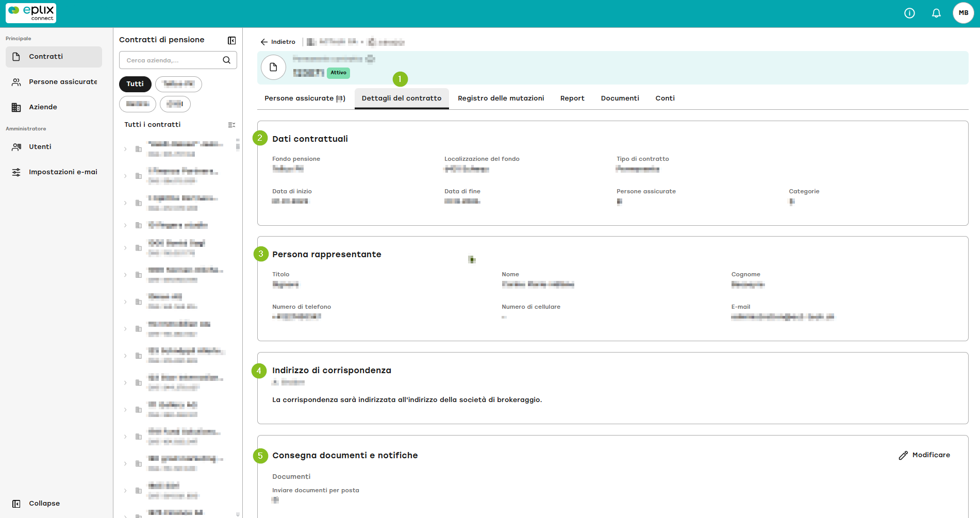Click the round document icon in the contract header
The width and height of the screenshot is (980, 518).
pos(273,68)
